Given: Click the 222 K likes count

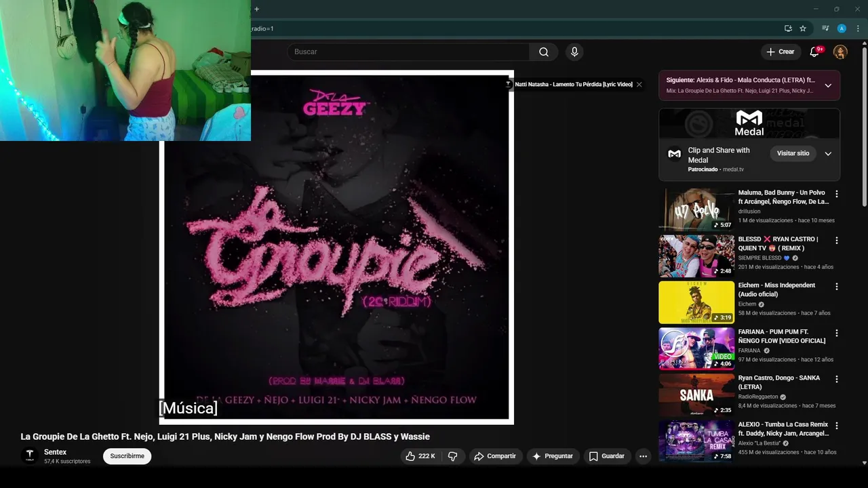Looking at the screenshot, I should (427, 456).
